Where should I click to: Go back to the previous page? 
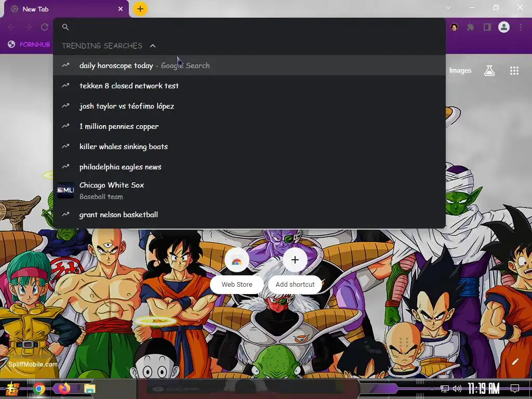11,27
